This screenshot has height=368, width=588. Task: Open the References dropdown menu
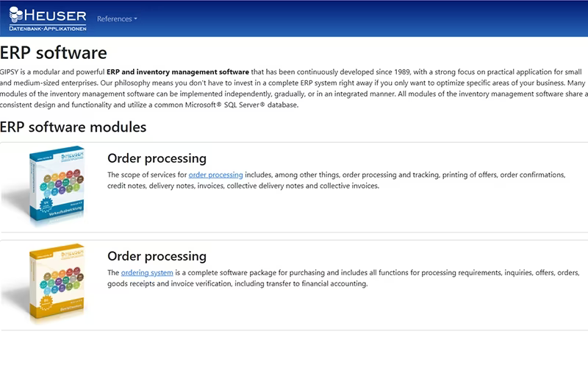(117, 19)
